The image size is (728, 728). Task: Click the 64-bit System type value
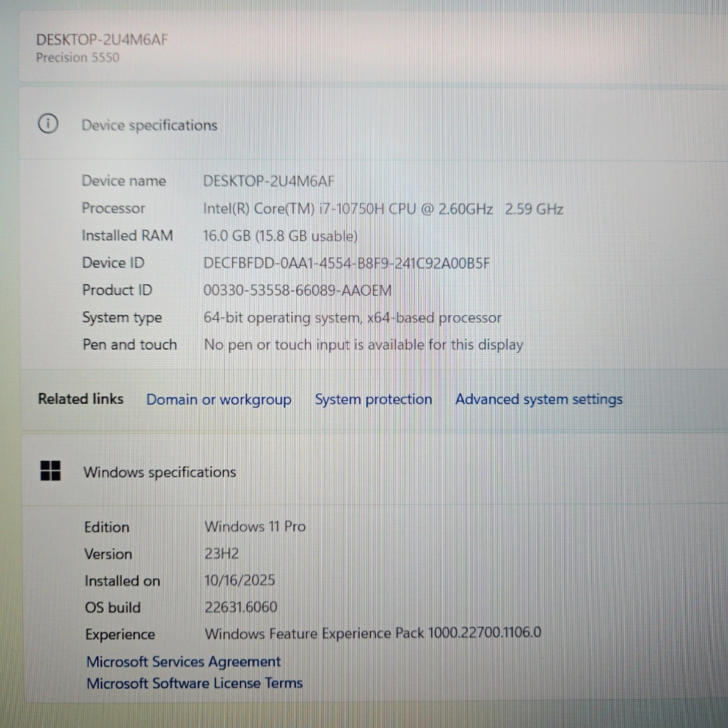[x=352, y=318]
